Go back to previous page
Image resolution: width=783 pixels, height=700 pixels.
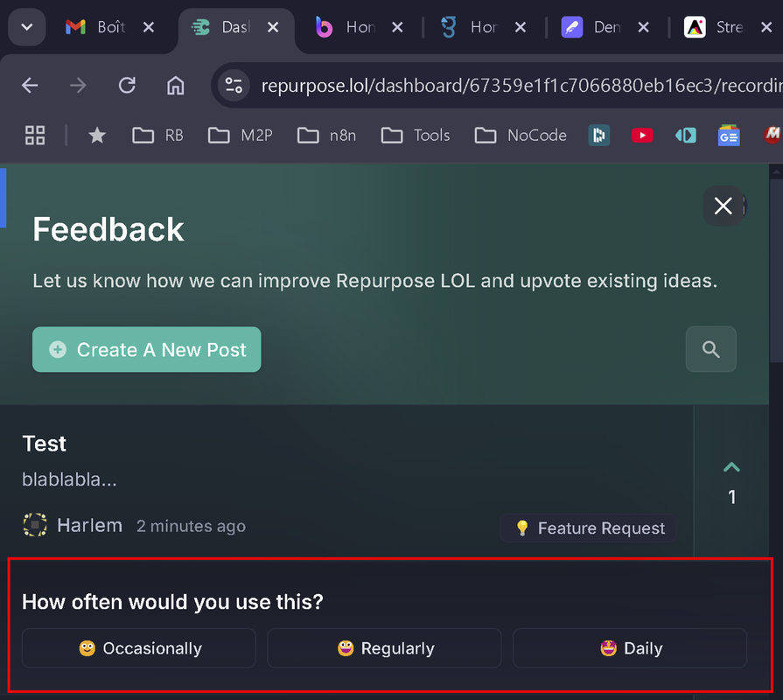click(30, 86)
